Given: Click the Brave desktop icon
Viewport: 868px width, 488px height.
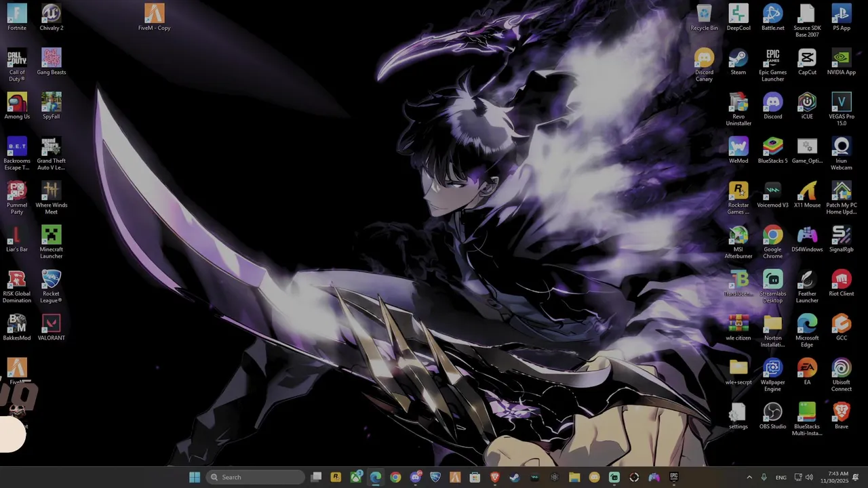Looking at the screenshot, I should tap(842, 416).
